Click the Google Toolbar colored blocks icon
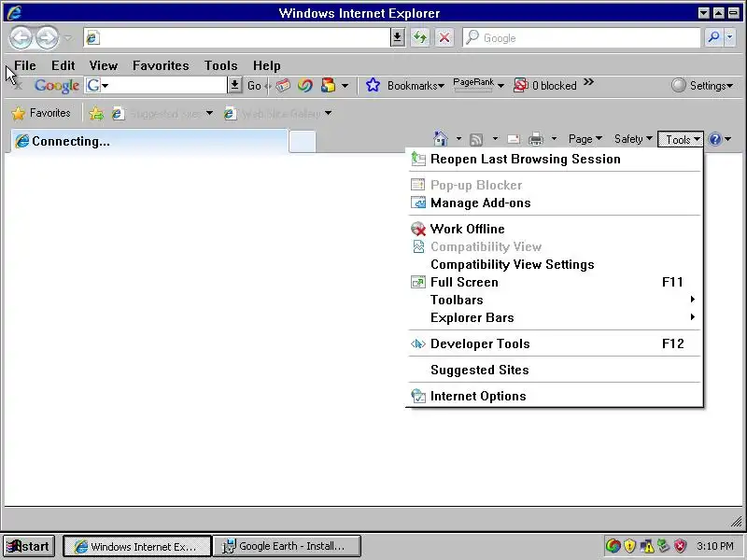Screen dimensions: 747x560 328,86
